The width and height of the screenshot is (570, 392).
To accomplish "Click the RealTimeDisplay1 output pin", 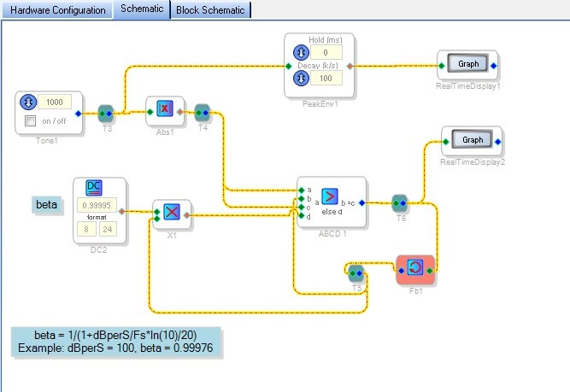I will [x=493, y=66].
